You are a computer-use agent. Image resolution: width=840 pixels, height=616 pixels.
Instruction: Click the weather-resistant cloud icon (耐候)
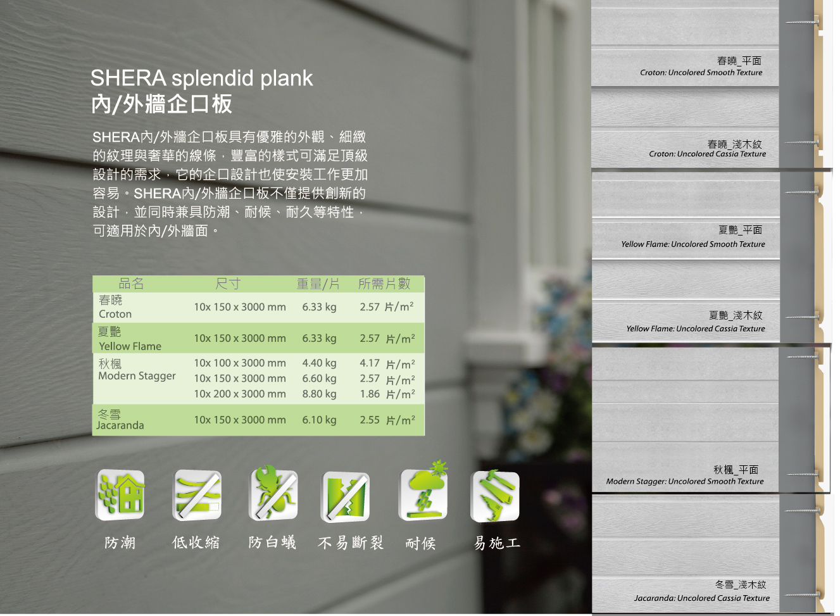(423, 491)
